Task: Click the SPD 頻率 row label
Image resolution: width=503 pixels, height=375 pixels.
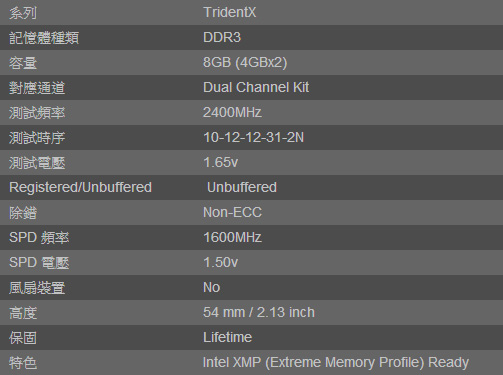Action: tap(39, 238)
